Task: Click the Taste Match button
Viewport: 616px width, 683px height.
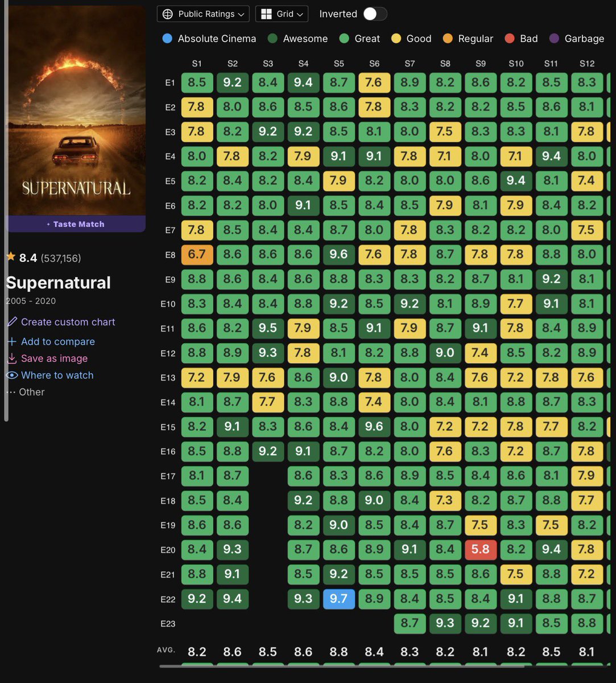Action: click(76, 224)
